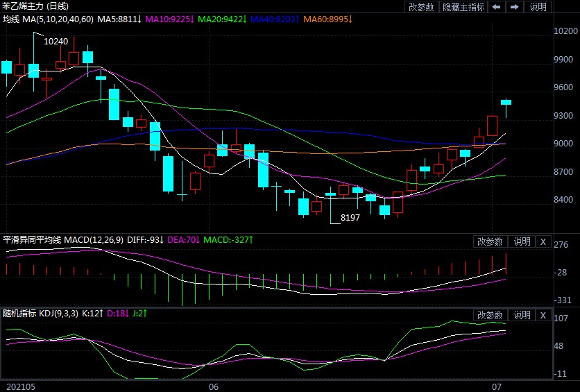The height and width of the screenshot is (392, 580).
Task: Select the blue MA40:9203 legend label
Action: tap(275, 19)
